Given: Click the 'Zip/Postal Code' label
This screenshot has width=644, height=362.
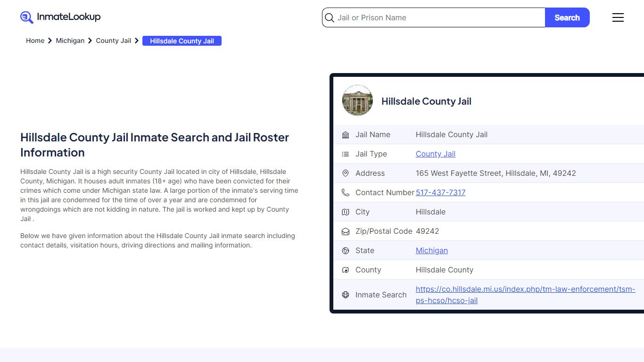Looking at the screenshot, I should 384,231.
